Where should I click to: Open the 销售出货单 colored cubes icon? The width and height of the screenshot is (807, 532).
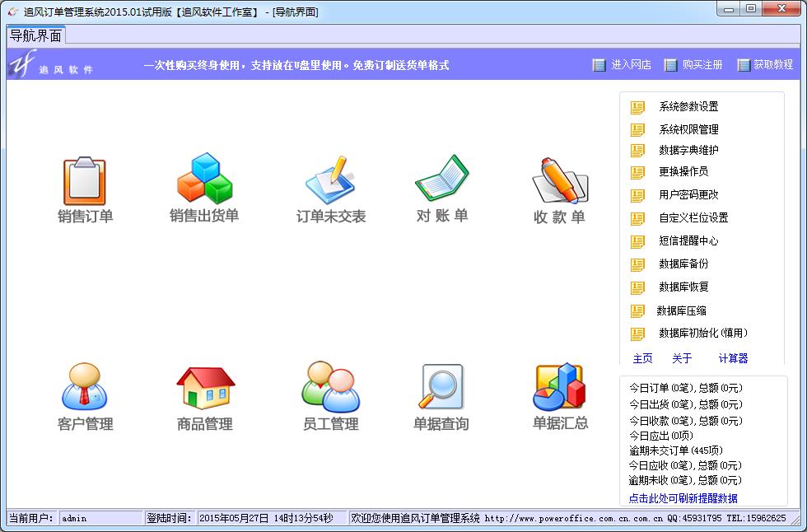[204, 180]
